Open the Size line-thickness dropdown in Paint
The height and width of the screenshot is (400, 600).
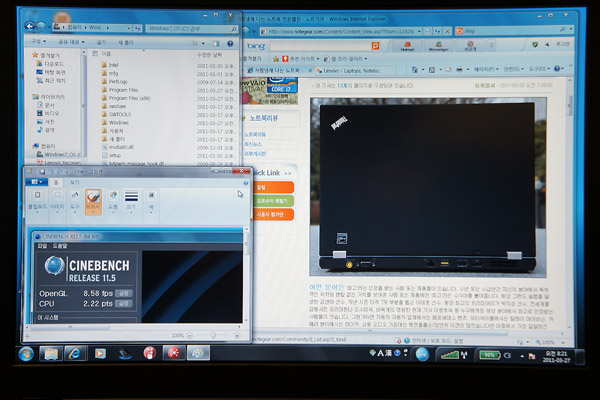pos(131,201)
